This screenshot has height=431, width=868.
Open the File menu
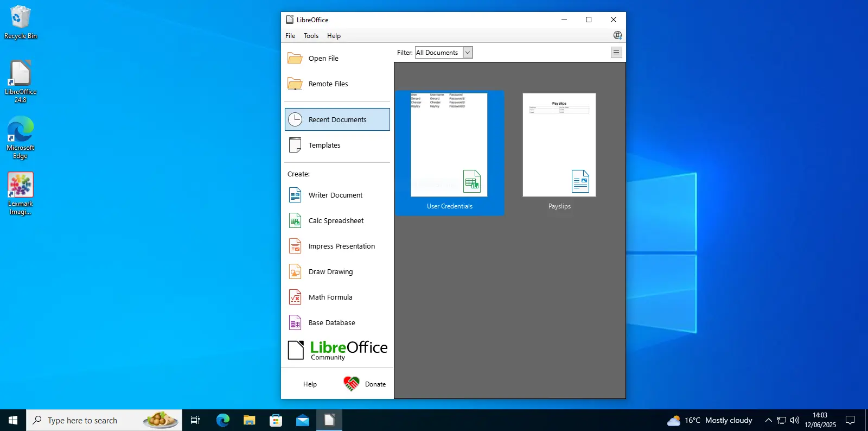[x=290, y=36]
